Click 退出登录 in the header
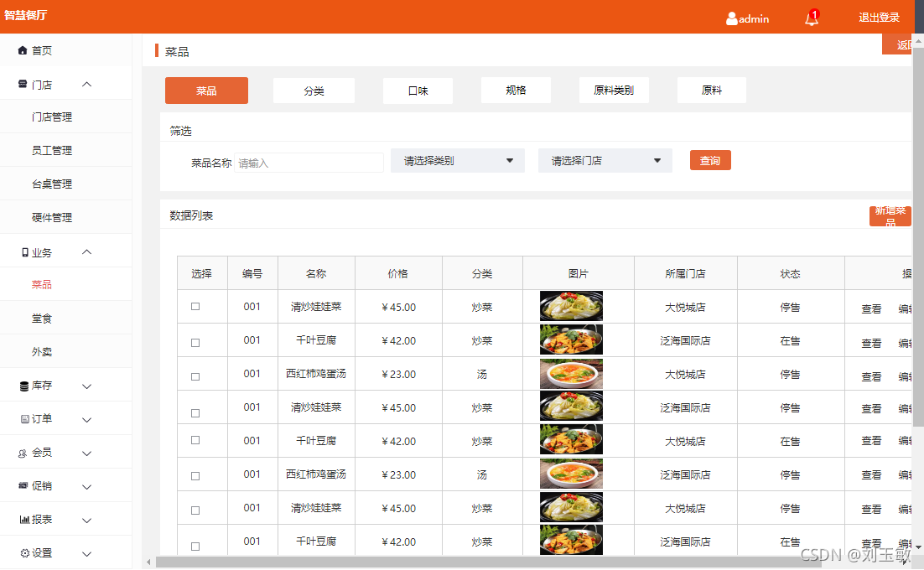 tap(879, 18)
